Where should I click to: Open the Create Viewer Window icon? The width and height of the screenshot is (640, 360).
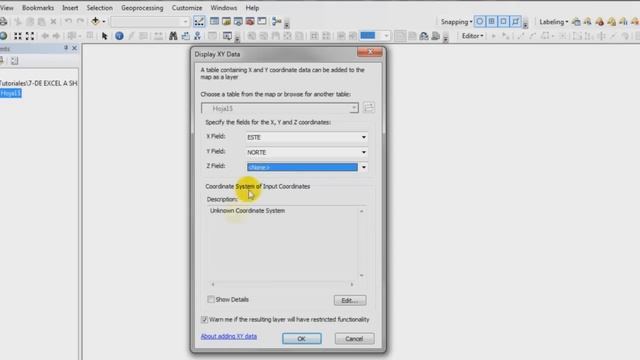[227, 36]
